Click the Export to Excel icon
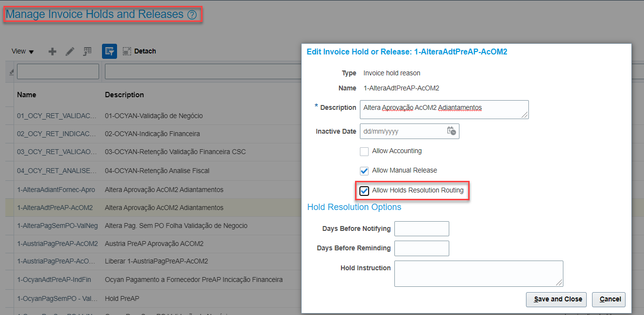The width and height of the screenshot is (644, 315). [x=87, y=52]
